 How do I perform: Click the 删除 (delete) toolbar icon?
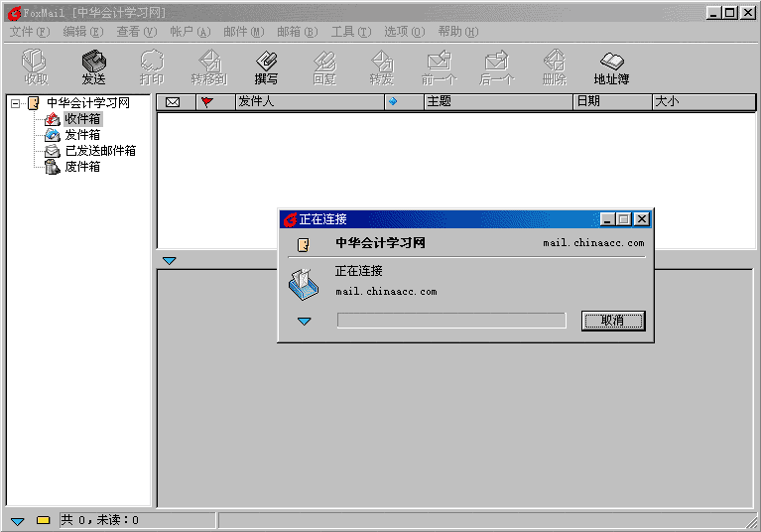tap(555, 66)
